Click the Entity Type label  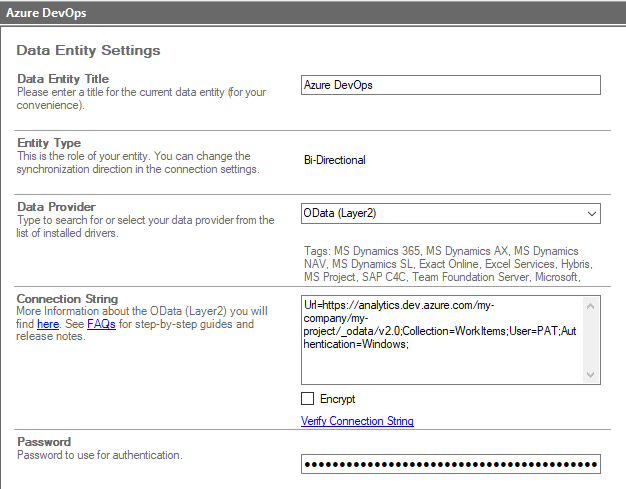tap(49, 143)
